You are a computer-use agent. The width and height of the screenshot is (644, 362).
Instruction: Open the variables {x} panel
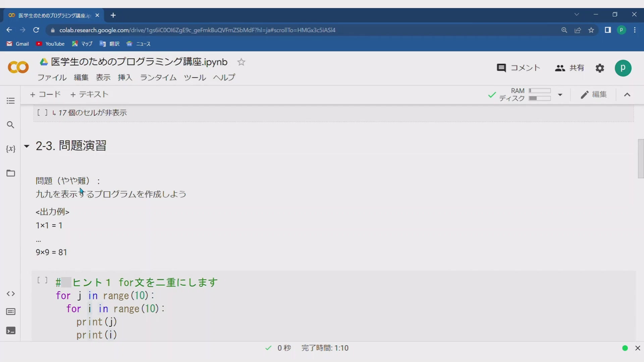click(x=11, y=149)
